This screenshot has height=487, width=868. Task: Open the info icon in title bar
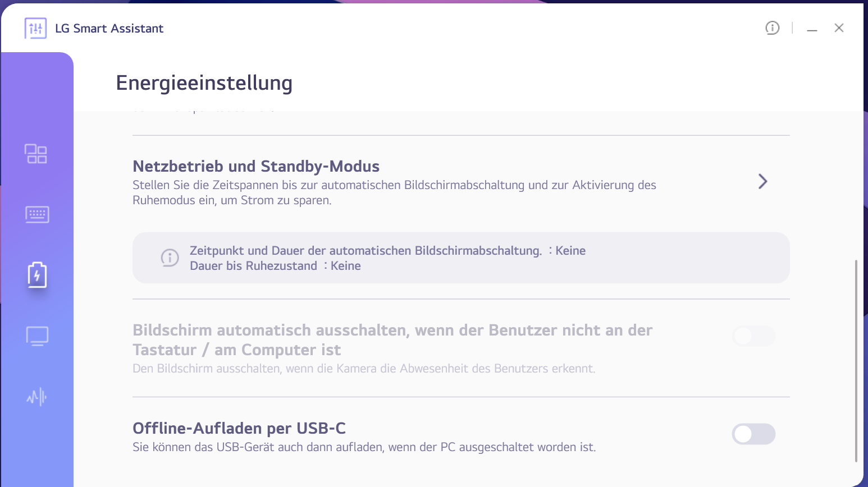pos(773,28)
